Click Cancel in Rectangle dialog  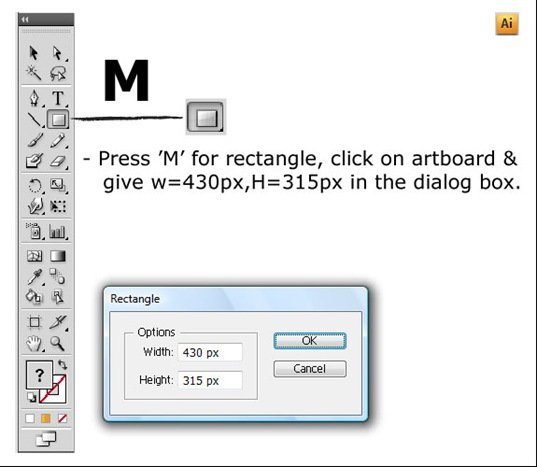click(310, 369)
